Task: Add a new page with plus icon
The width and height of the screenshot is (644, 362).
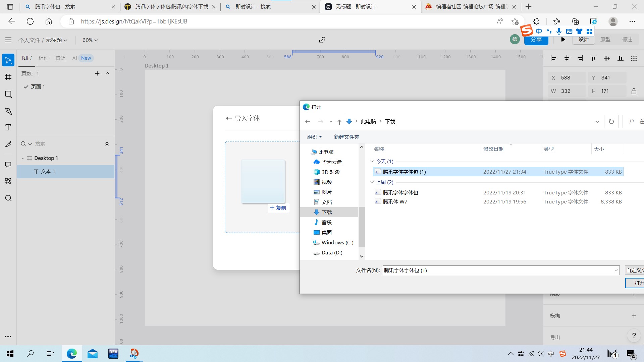Action: pos(97,73)
